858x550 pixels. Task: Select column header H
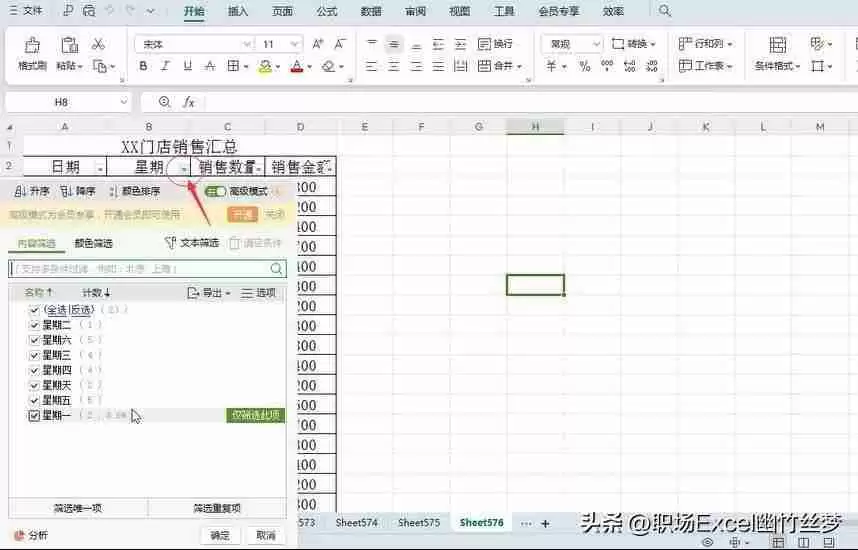(x=535, y=127)
